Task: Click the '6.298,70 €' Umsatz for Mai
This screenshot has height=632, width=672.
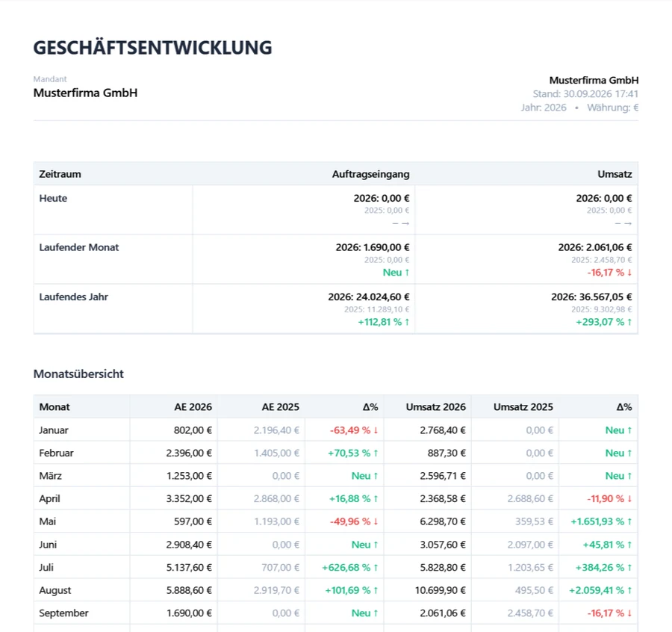Action: click(443, 521)
